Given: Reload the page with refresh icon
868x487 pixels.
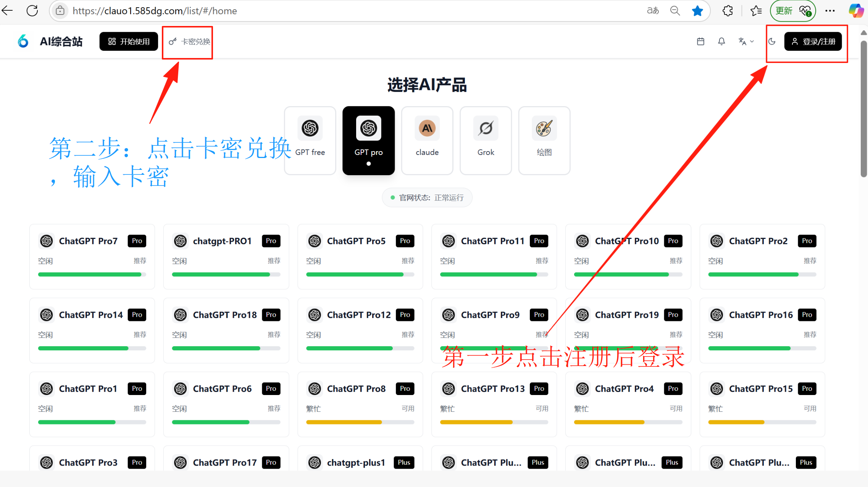Looking at the screenshot, I should [x=32, y=11].
